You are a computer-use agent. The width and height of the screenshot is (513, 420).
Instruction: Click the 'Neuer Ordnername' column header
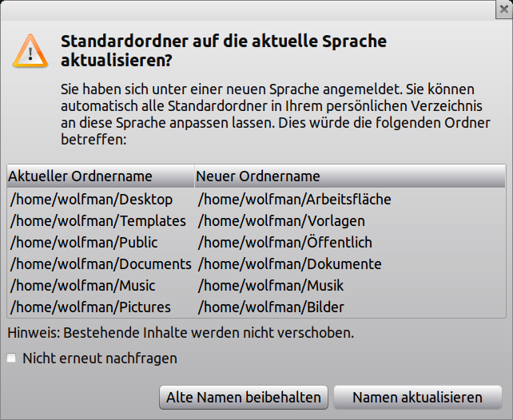[x=258, y=176]
